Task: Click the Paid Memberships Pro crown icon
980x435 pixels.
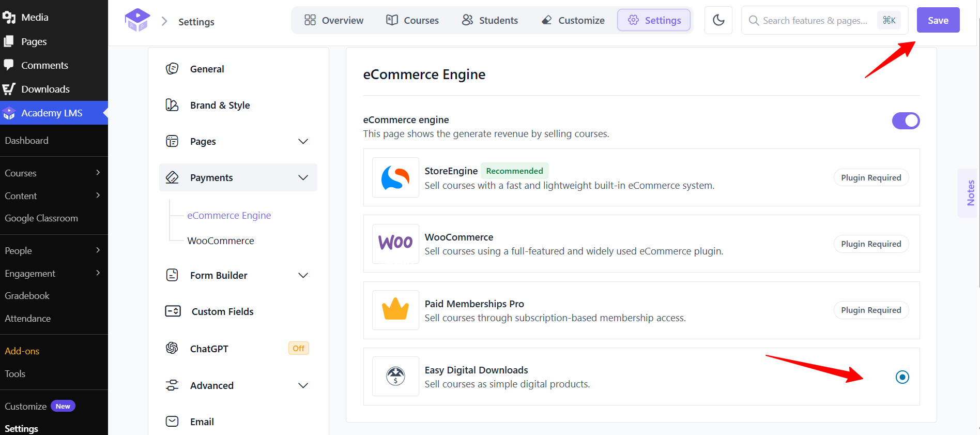Action: (395, 310)
